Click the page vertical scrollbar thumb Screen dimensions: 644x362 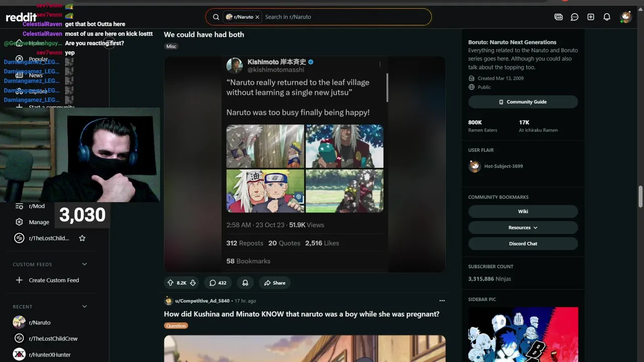[x=640, y=196]
